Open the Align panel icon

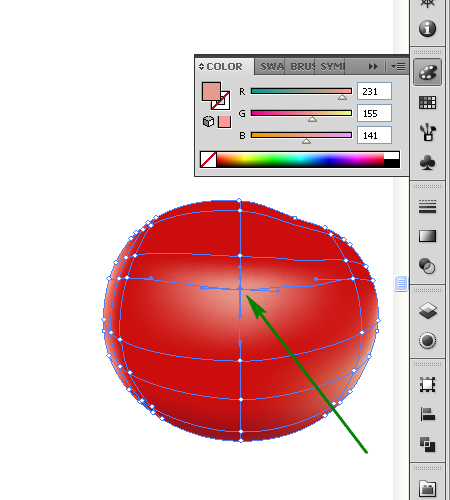pos(427,414)
